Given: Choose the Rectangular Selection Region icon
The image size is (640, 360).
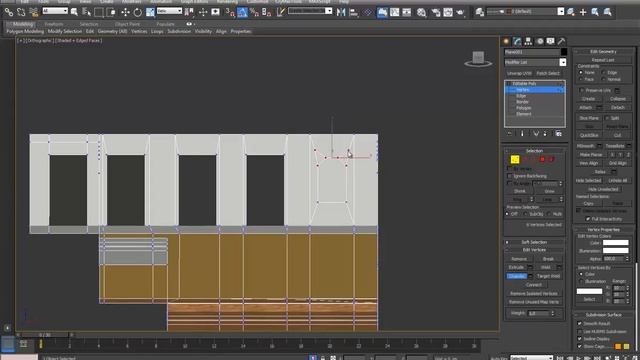Looking at the screenshot, I should click(99, 12).
